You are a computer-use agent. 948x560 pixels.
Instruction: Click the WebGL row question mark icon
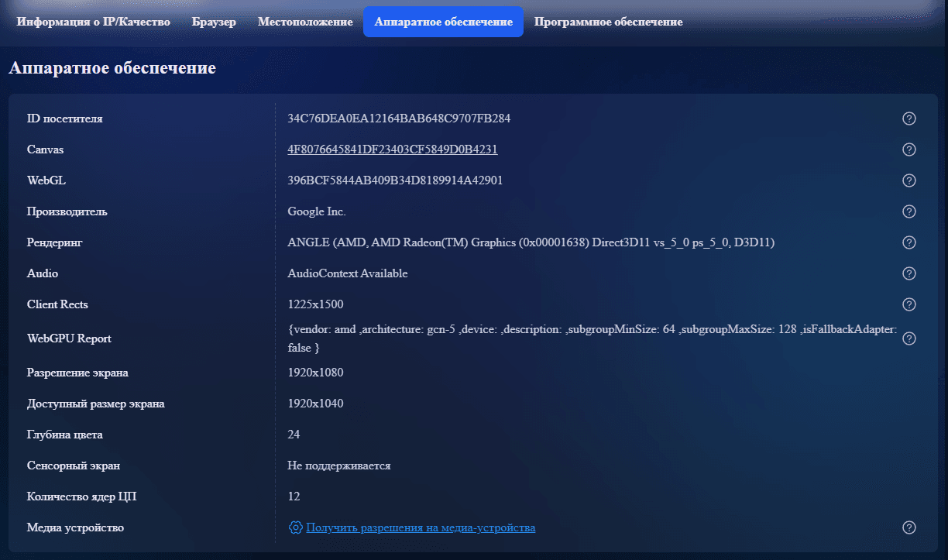click(909, 180)
